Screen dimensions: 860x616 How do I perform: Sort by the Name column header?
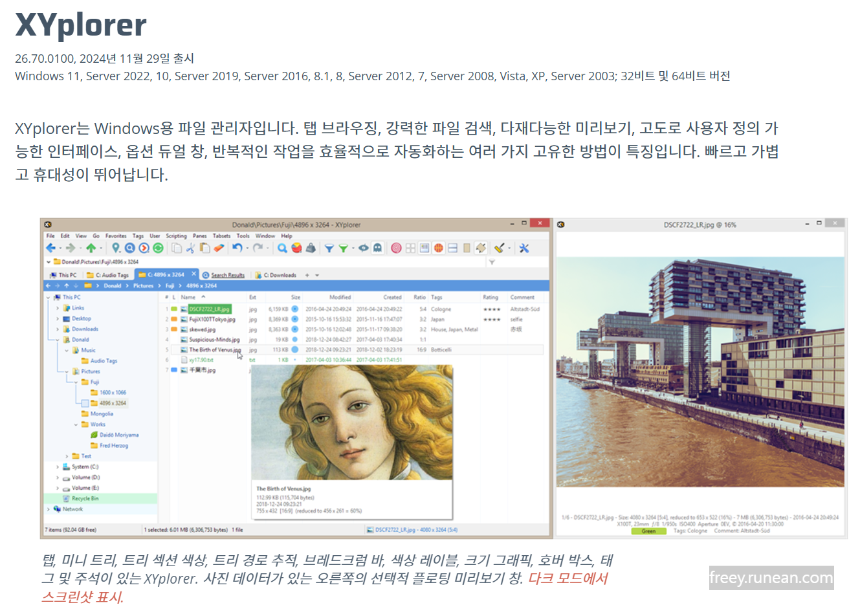[x=188, y=298]
